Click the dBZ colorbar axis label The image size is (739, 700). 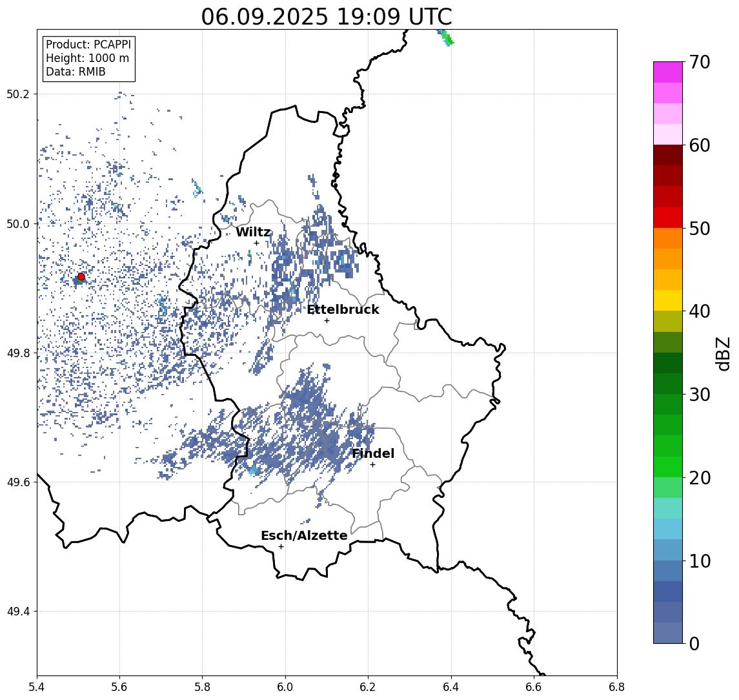pyautogui.click(x=723, y=353)
